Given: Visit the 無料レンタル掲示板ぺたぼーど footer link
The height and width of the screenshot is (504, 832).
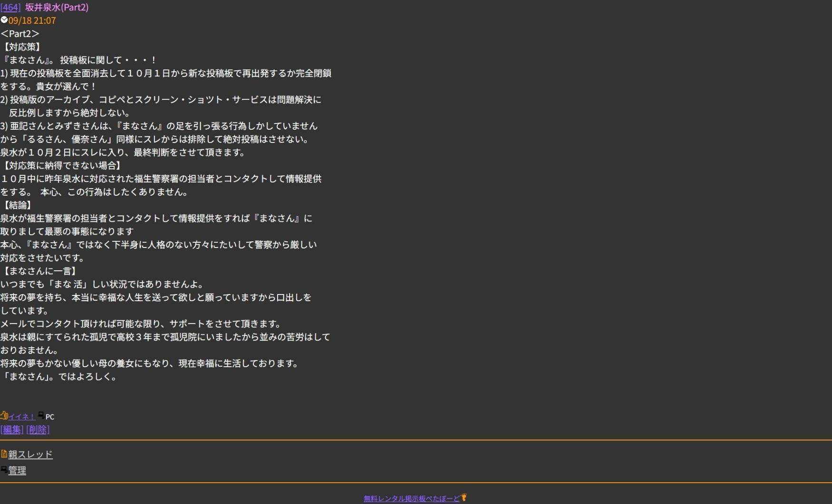Looking at the screenshot, I should 411,498.
